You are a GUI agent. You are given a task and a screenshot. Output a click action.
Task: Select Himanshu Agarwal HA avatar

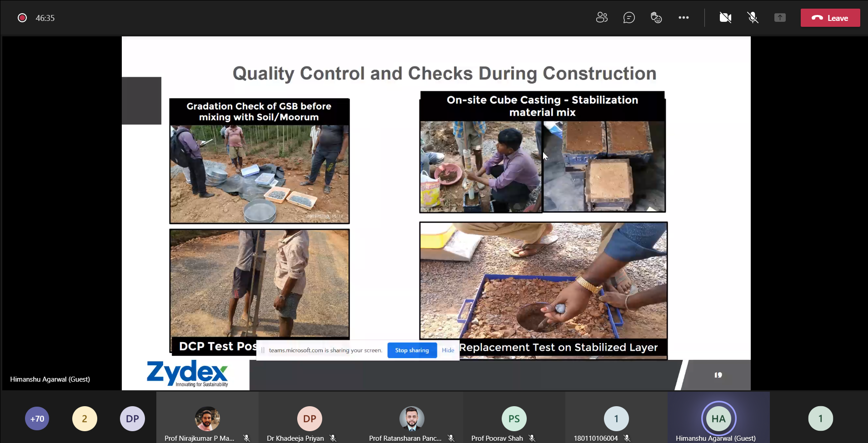click(x=718, y=418)
